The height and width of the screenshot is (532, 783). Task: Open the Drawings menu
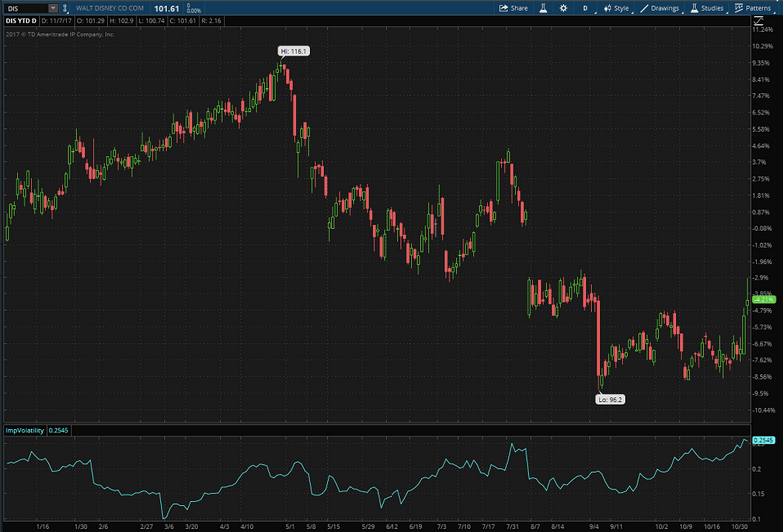660,8
